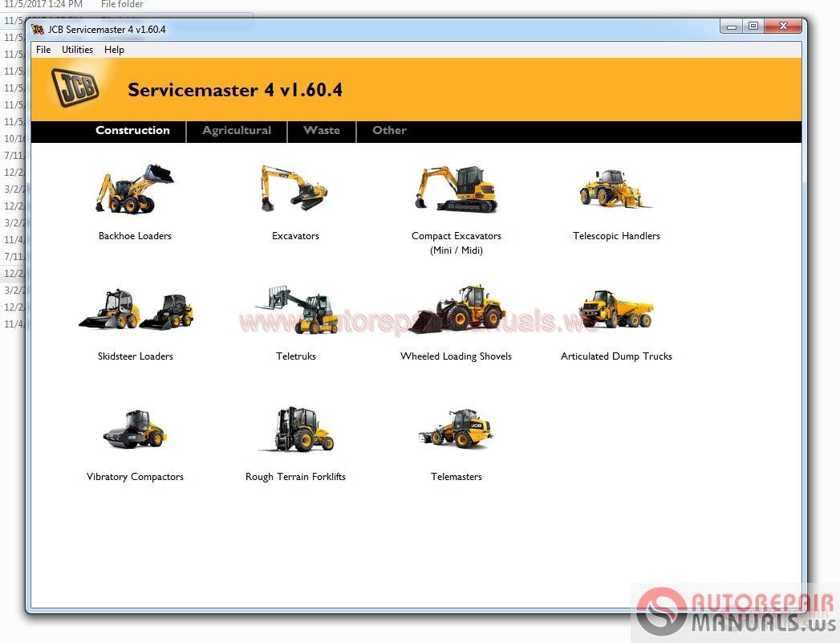Open the Help menu
Image resolution: width=840 pixels, height=643 pixels.
(114, 50)
